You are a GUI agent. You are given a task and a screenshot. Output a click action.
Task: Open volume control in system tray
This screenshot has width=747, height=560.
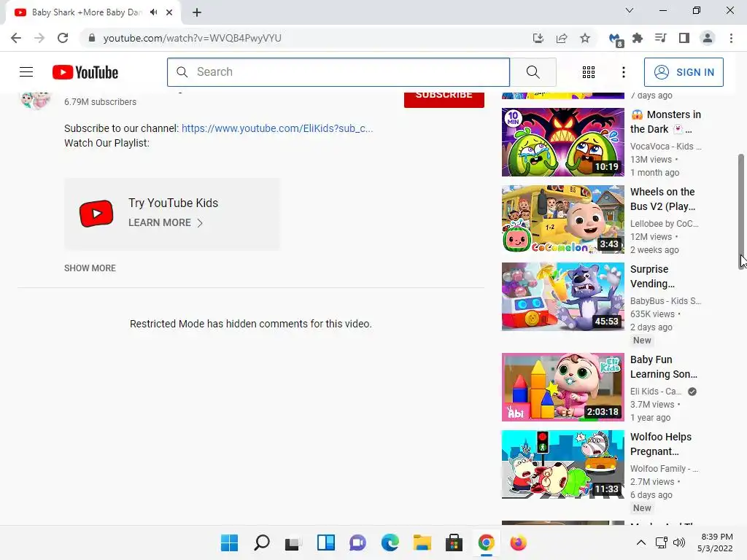click(679, 542)
